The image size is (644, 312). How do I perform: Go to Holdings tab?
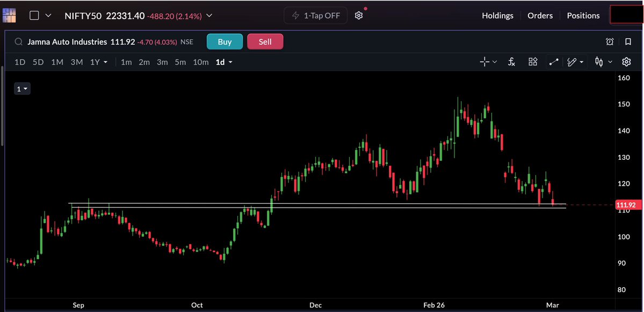497,16
